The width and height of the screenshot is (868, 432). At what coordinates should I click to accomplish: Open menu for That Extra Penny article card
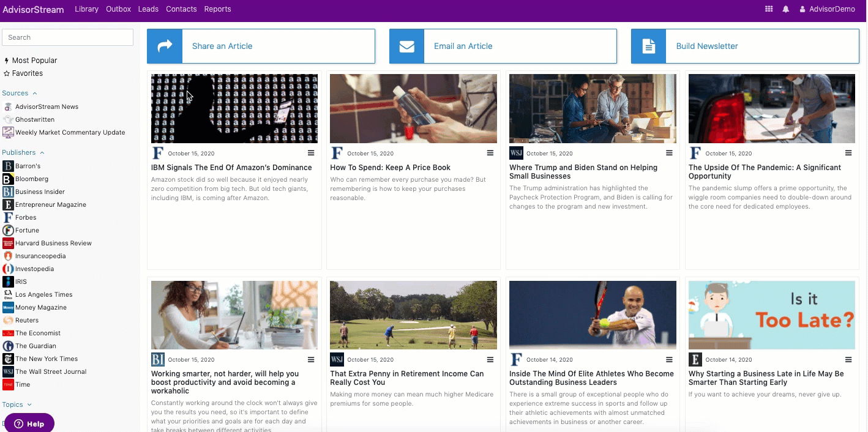point(490,360)
